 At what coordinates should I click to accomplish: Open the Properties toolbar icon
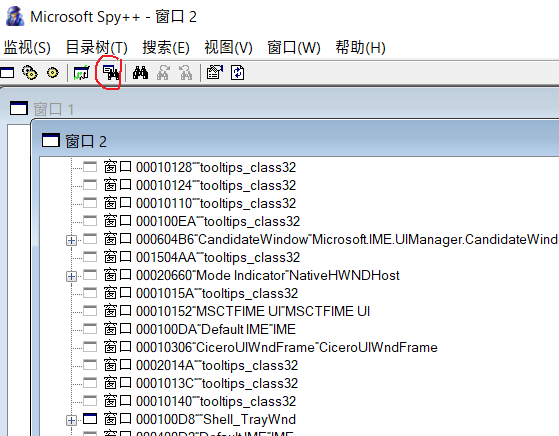tap(215, 72)
